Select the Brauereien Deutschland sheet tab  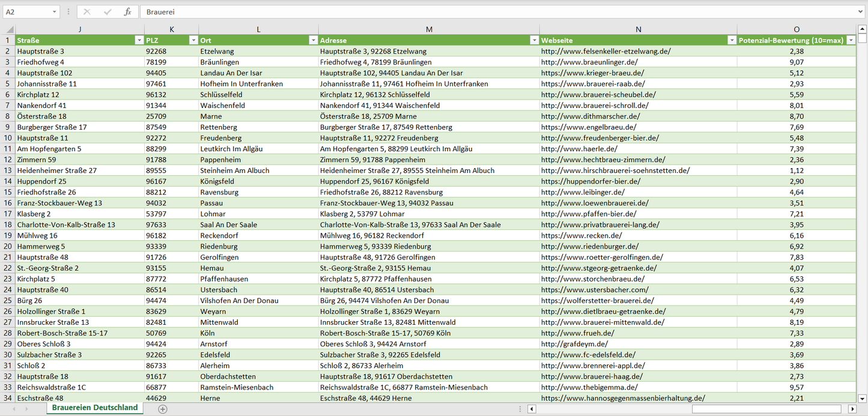[x=95, y=408]
